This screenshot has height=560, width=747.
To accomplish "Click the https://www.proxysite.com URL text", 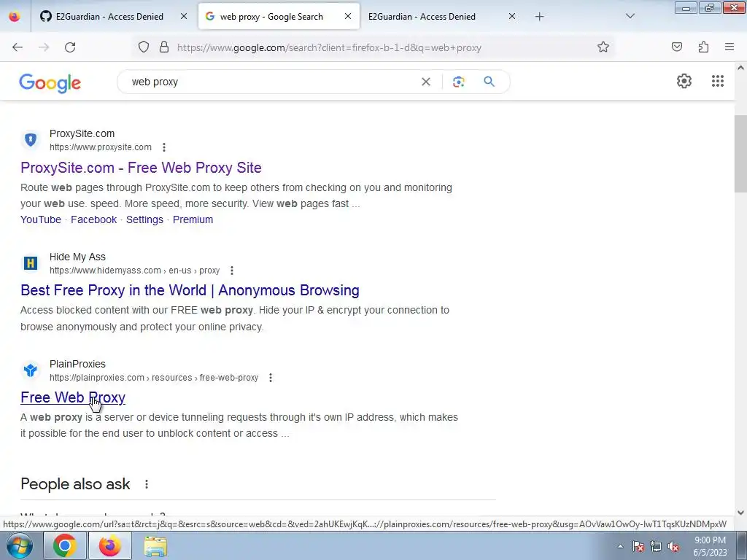I will click(x=101, y=147).
